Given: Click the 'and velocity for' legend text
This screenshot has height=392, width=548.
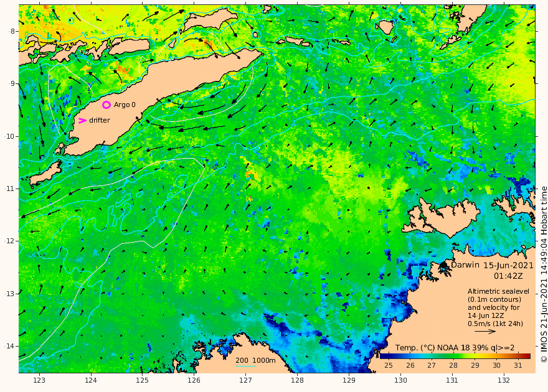Looking at the screenshot, I should tap(494, 307).
